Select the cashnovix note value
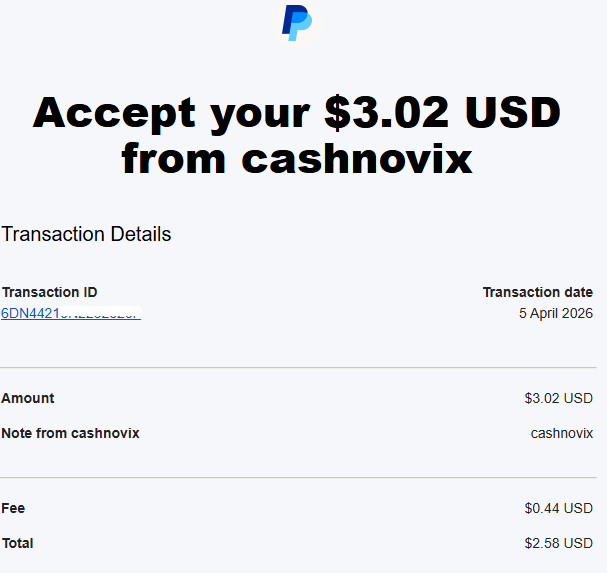The height and width of the screenshot is (573, 607). click(562, 433)
